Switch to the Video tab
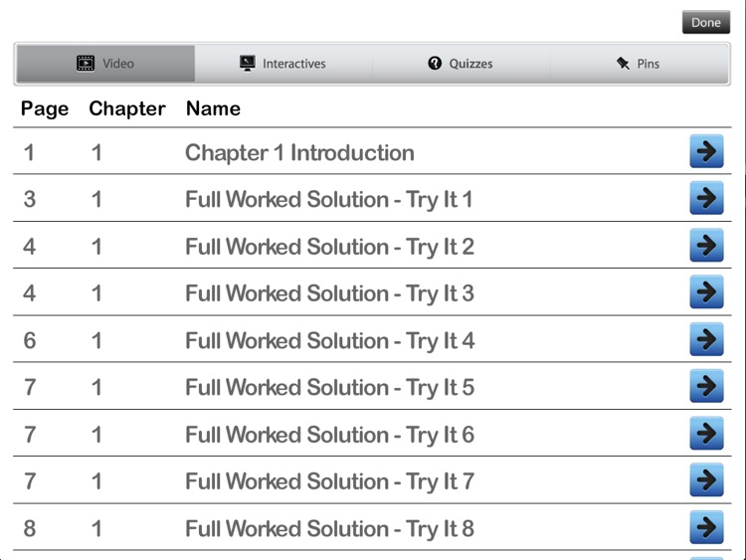The image size is (746, 560). tap(105, 64)
